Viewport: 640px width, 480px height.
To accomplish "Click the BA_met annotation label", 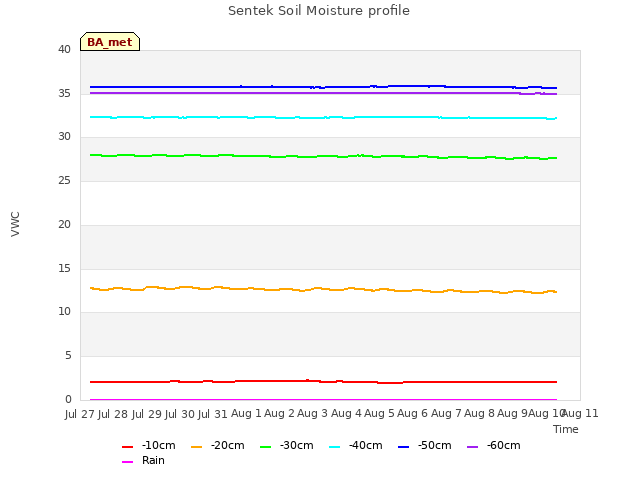I will tap(110, 42).
